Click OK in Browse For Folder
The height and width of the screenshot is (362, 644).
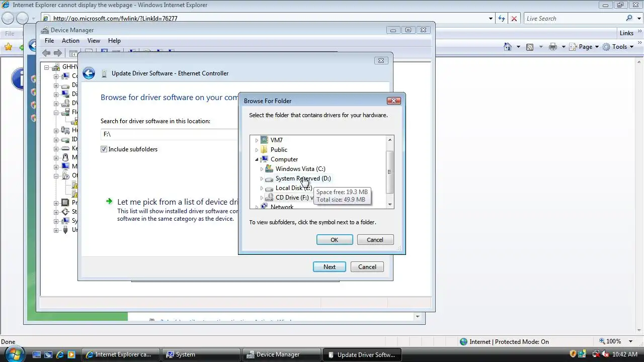(x=335, y=240)
